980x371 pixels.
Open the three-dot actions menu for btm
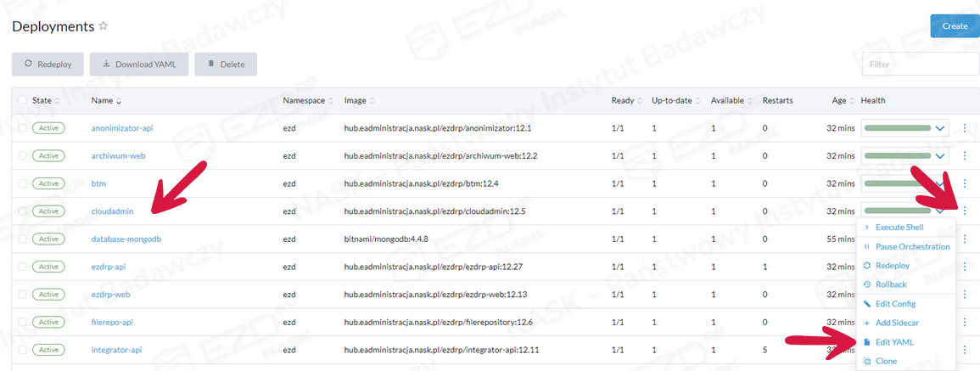click(965, 183)
